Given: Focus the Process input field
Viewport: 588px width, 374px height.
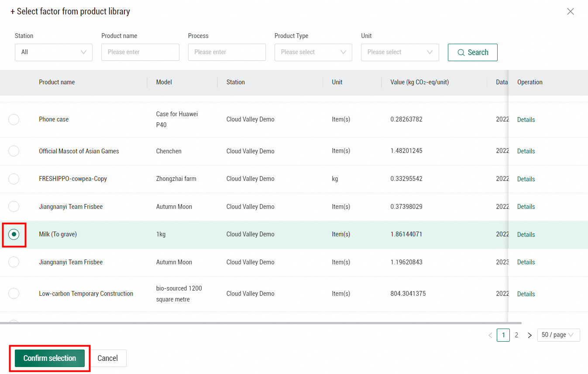Looking at the screenshot, I should coord(227,52).
